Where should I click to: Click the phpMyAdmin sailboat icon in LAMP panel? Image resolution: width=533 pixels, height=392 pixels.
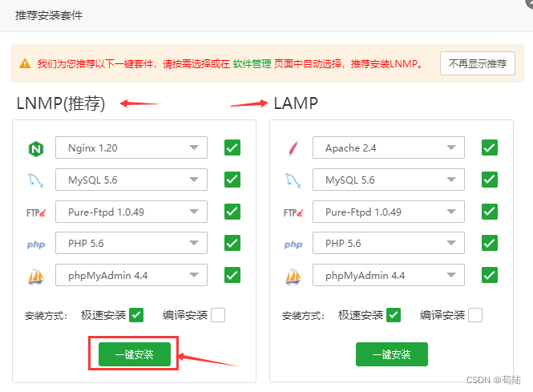pos(293,277)
